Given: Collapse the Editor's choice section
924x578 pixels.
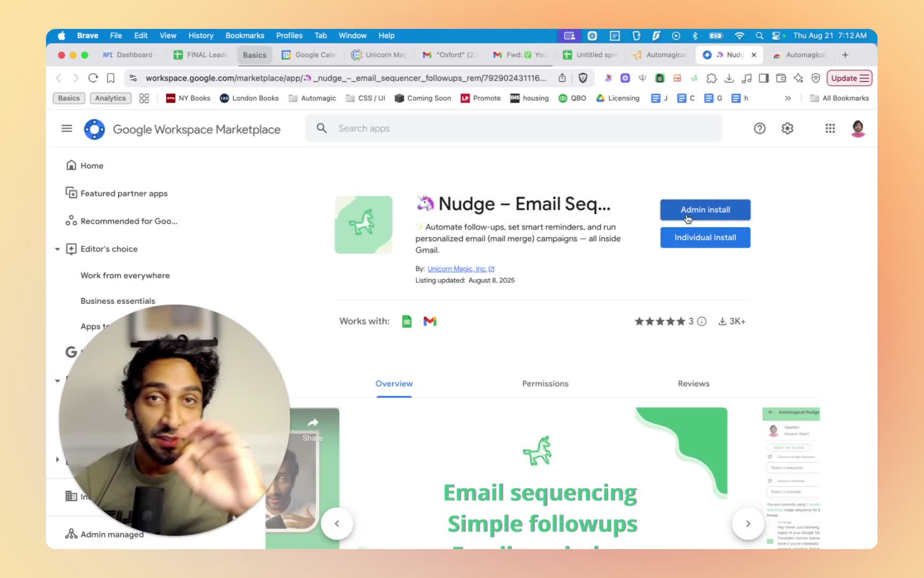Looking at the screenshot, I should point(57,249).
